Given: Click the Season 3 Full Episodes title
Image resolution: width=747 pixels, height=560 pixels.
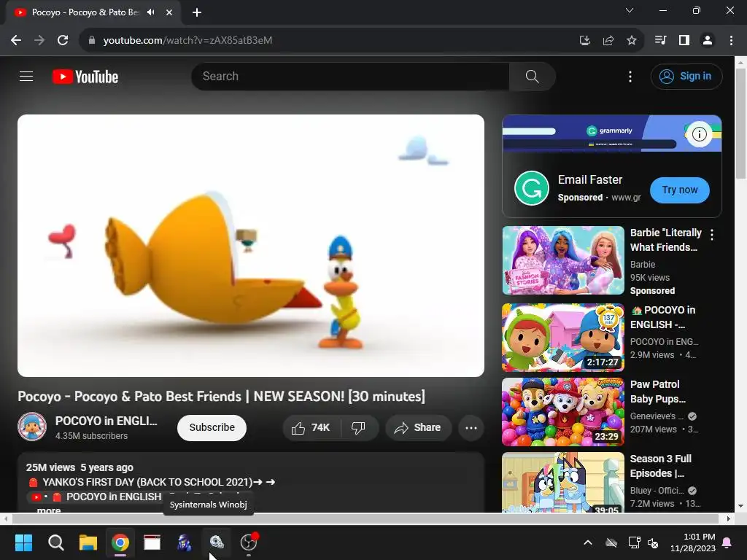Looking at the screenshot, I should pyautogui.click(x=661, y=466).
